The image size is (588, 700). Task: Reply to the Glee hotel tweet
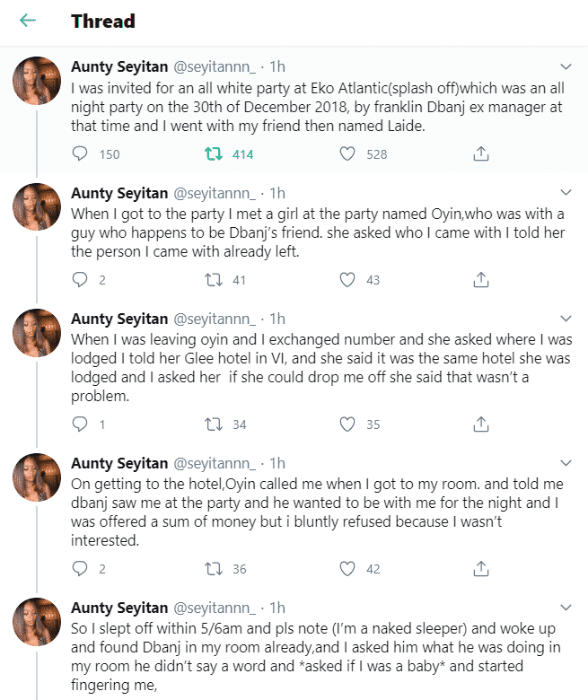point(80,424)
